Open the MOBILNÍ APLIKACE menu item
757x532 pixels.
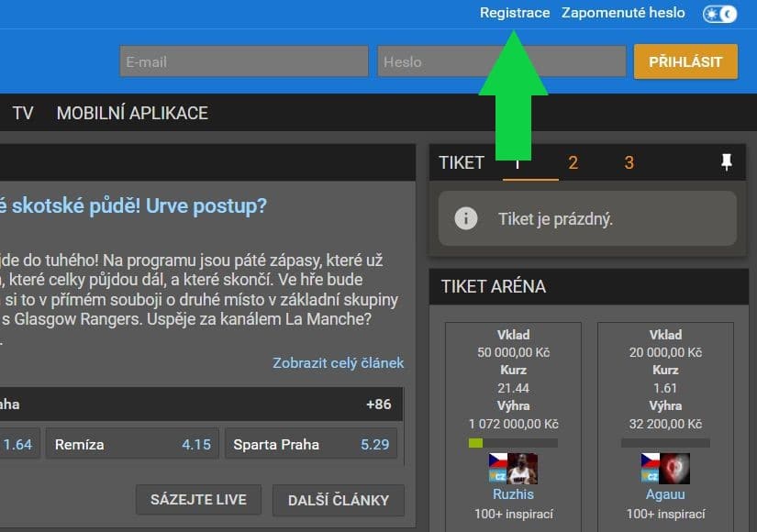(132, 114)
